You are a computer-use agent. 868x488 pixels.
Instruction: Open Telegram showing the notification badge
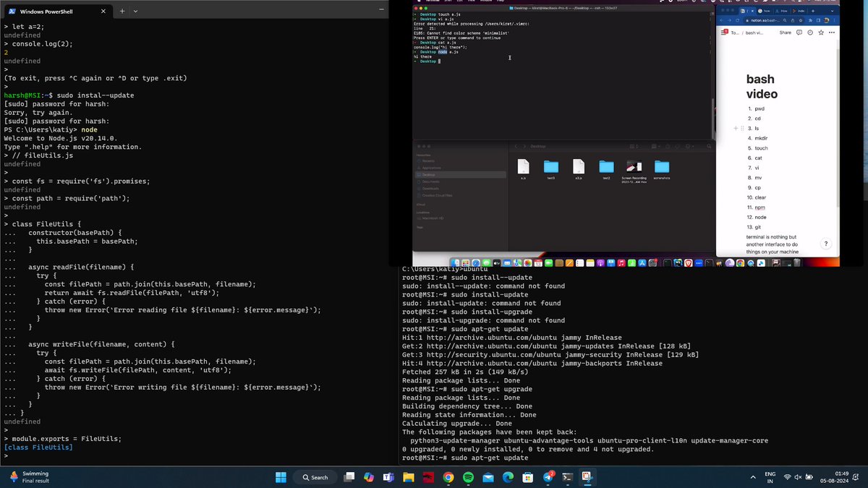[x=546, y=477]
